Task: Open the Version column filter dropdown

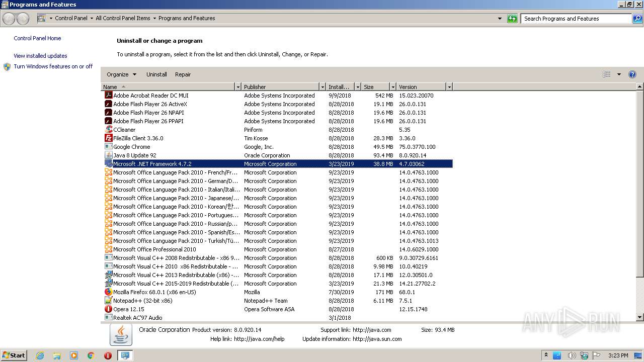Action: [x=449, y=87]
